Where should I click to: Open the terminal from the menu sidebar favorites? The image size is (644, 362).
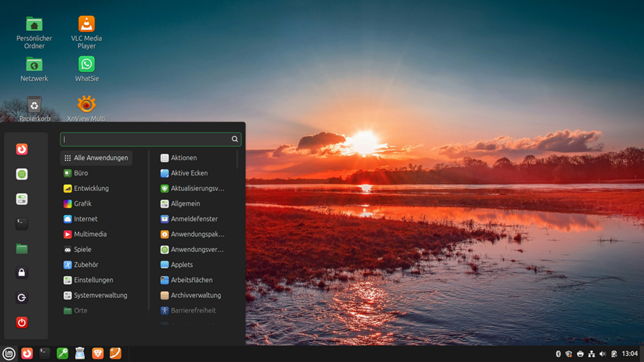click(22, 223)
